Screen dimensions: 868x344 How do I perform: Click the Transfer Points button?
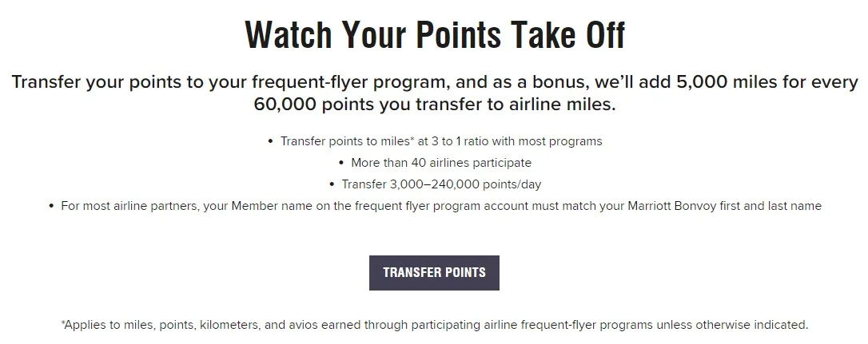(x=434, y=273)
